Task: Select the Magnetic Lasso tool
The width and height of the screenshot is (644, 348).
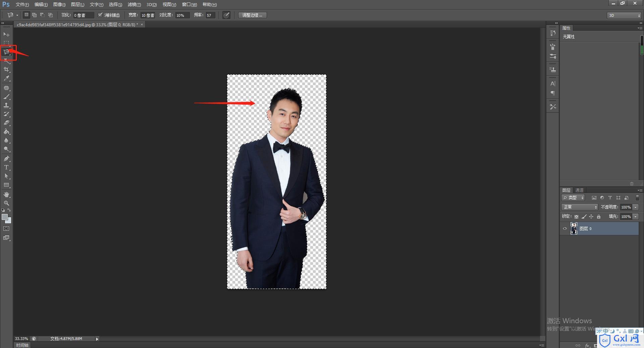Action: 6,52
